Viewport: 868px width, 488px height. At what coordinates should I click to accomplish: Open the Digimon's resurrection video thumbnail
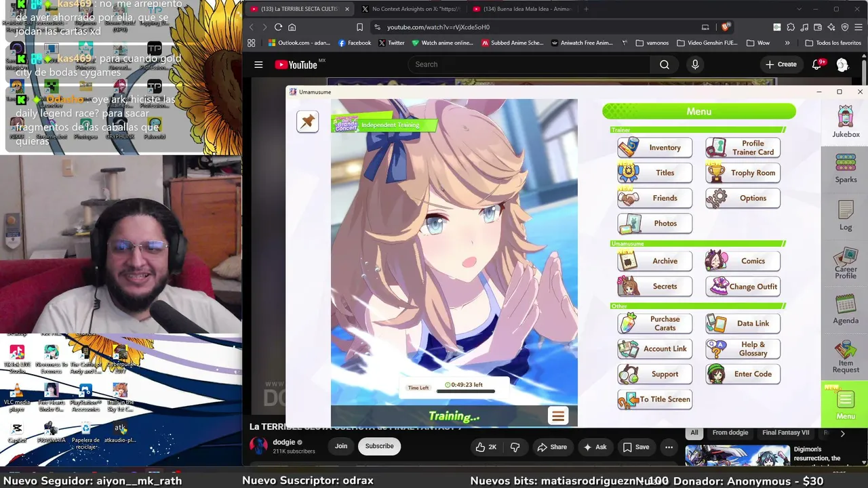[737, 455]
